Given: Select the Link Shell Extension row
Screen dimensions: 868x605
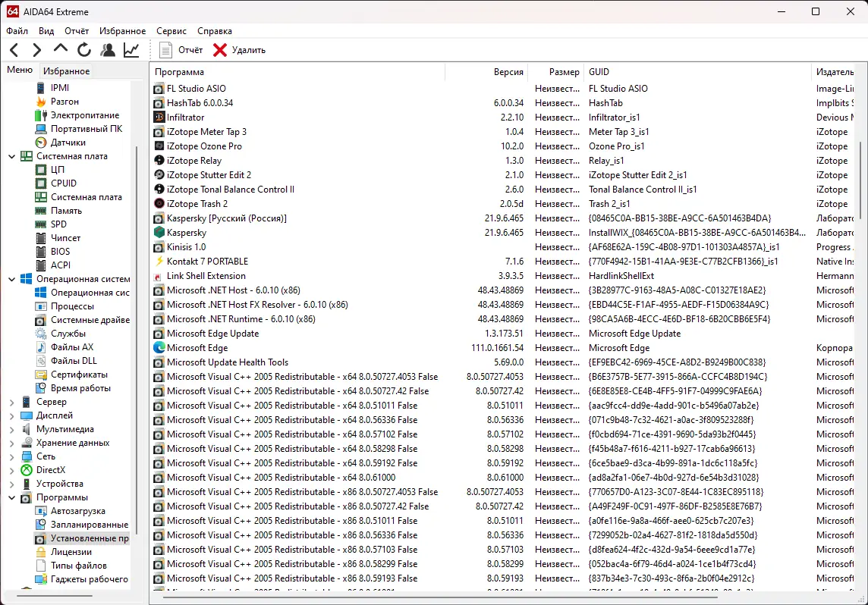Looking at the screenshot, I should pos(502,276).
